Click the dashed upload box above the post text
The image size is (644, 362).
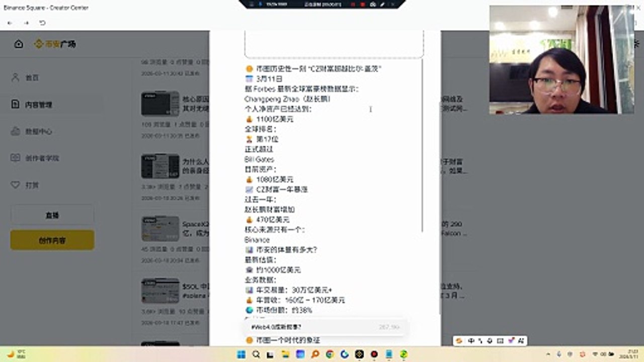[x=334, y=44]
